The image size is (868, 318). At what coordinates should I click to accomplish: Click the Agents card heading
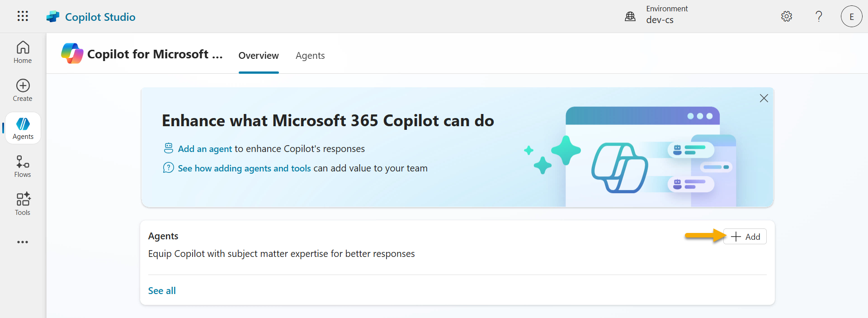pyautogui.click(x=163, y=236)
